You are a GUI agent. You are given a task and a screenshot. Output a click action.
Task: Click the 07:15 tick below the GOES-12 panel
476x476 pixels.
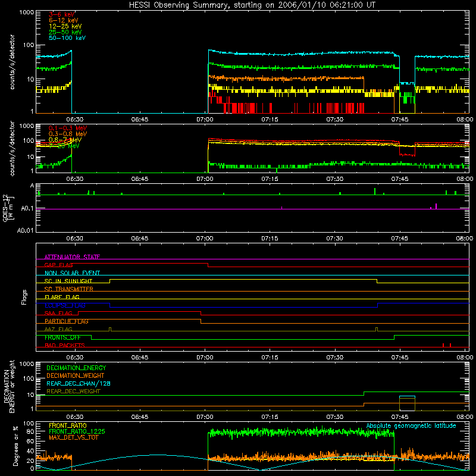tap(270, 239)
